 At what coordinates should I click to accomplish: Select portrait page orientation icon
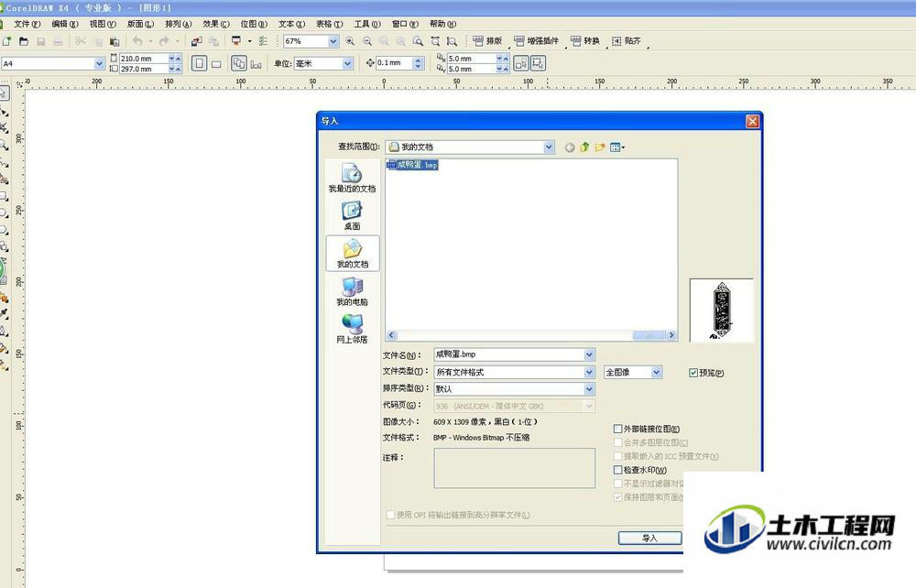199,63
